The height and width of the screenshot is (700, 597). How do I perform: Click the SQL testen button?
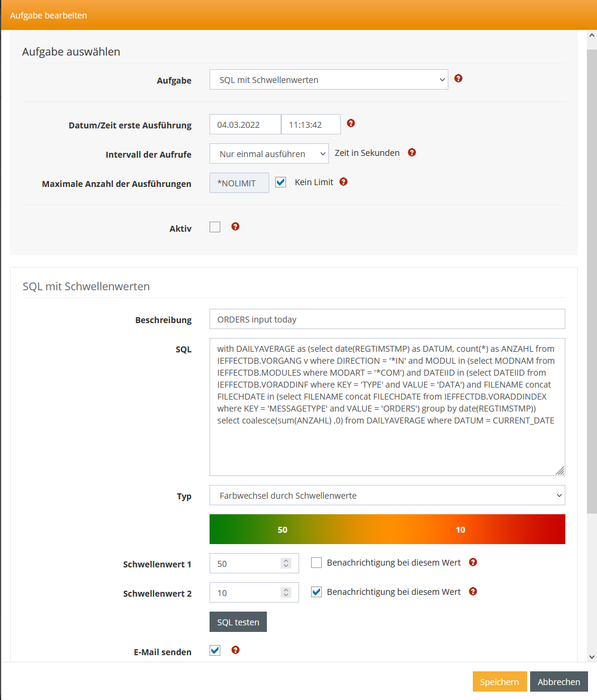coord(238,622)
